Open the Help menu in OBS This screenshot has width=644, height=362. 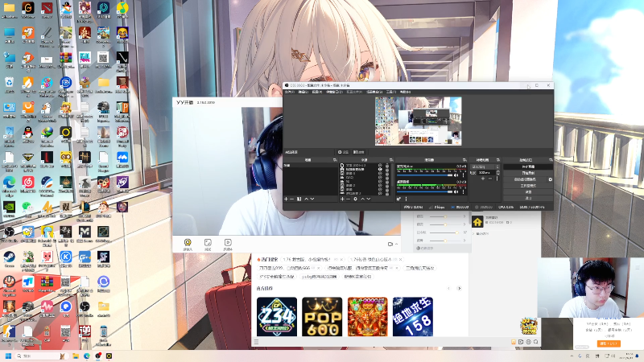[406, 92]
